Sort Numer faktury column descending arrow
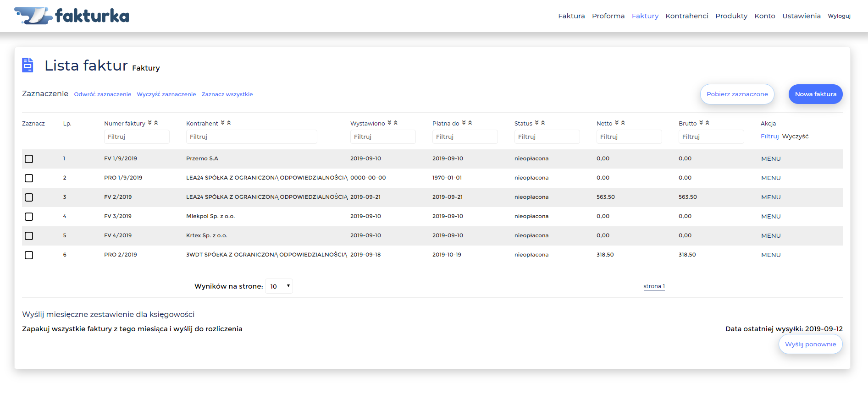This screenshot has height=399, width=868. tap(150, 123)
